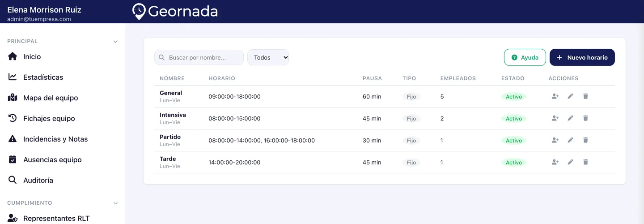Click the ESTADO column header

(x=513, y=78)
